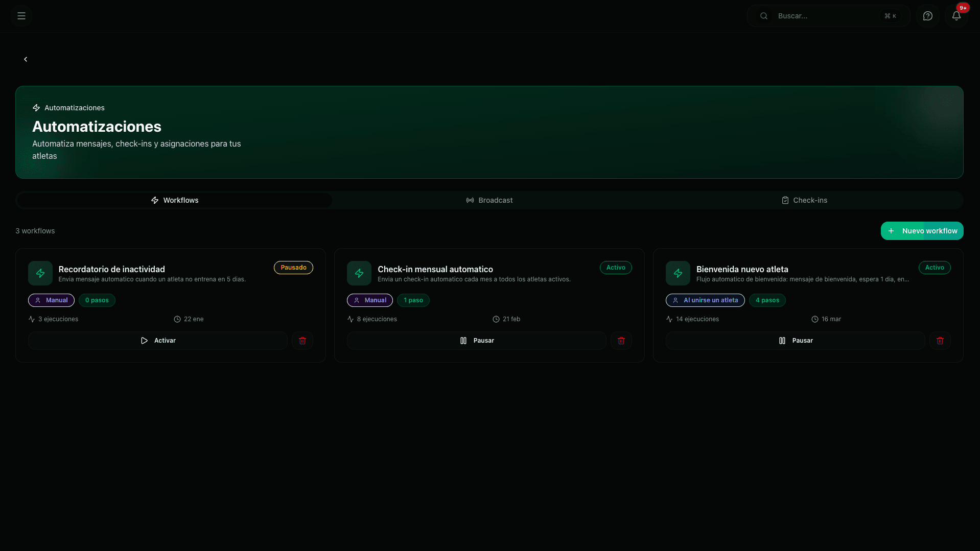Open the help question mark icon

(927, 16)
